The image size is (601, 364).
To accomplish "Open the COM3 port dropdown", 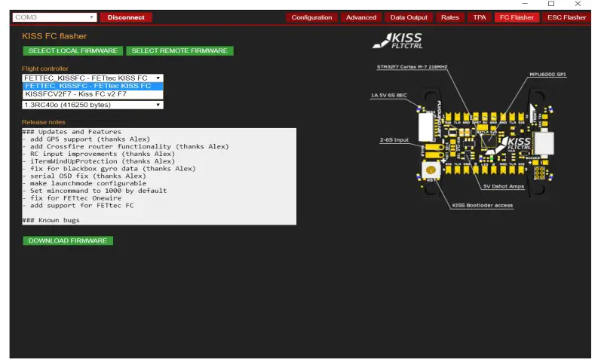I will pyautogui.click(x=55, y=17).
